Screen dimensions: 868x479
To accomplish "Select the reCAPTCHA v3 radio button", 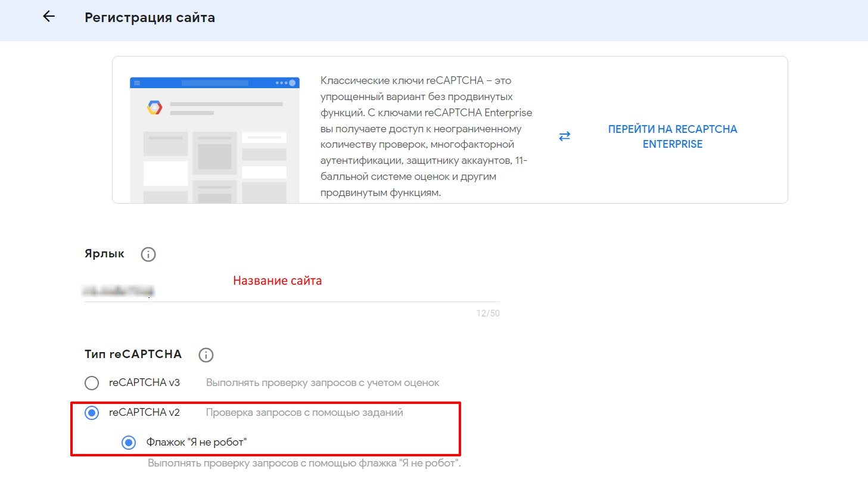I will pos(92,382).
